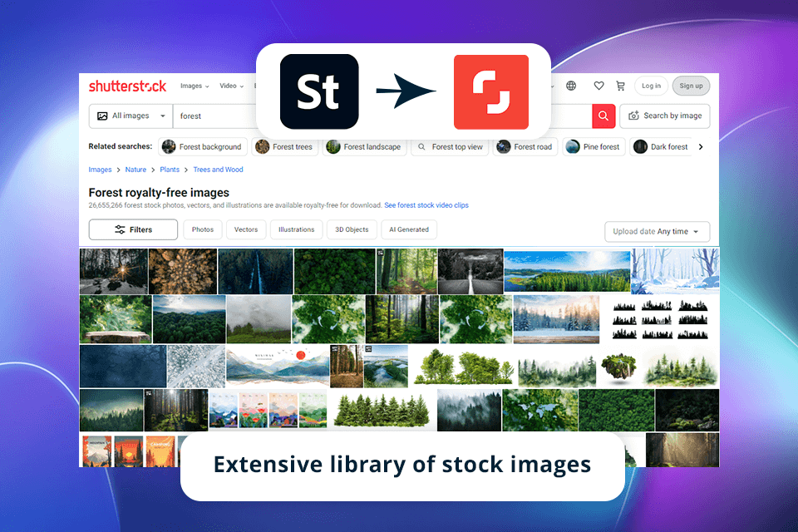Open the Upload date Any time dropdown
The height and width of the screenshot is (532, 798).
point(657,232)
